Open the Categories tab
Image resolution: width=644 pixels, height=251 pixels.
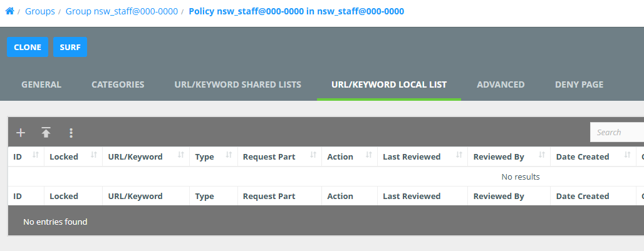click(x=118, y=85)
